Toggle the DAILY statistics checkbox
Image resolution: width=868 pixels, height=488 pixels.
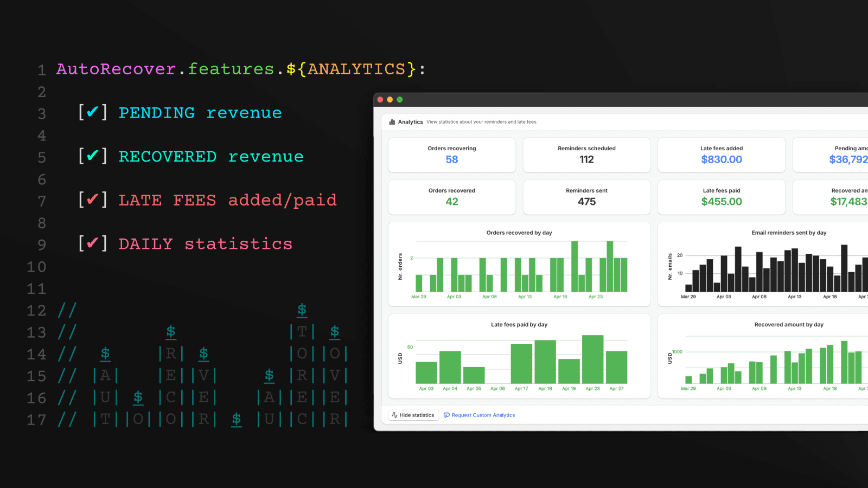[x=93, y=243]
